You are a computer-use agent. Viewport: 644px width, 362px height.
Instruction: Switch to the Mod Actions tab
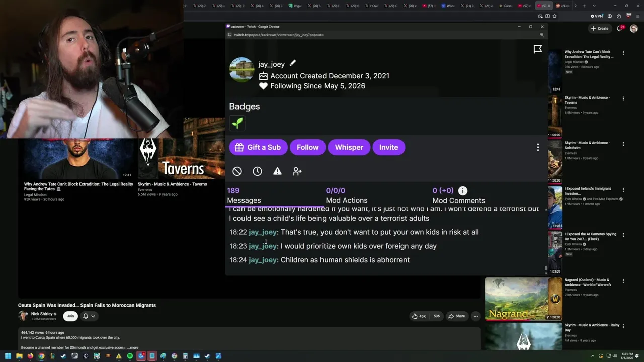point(347,195)
